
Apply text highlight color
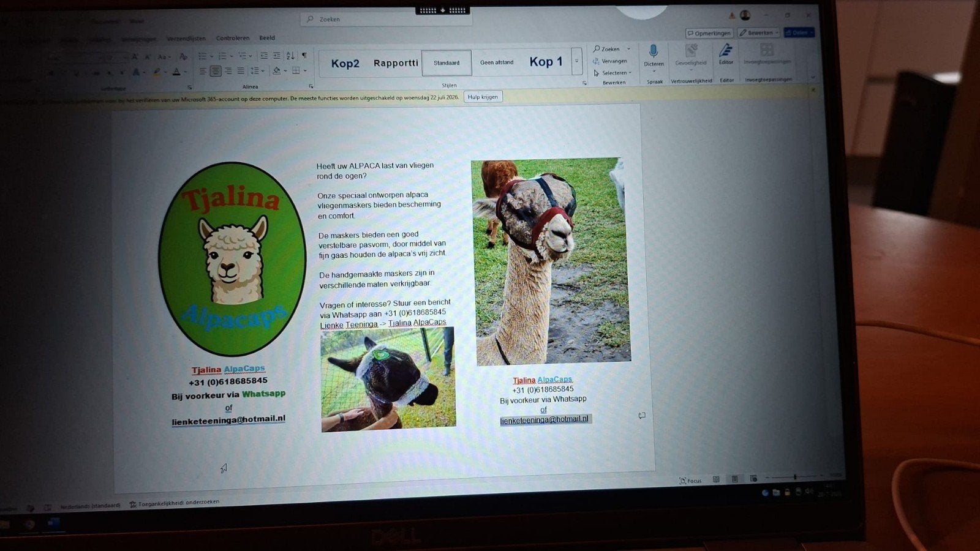157,73
